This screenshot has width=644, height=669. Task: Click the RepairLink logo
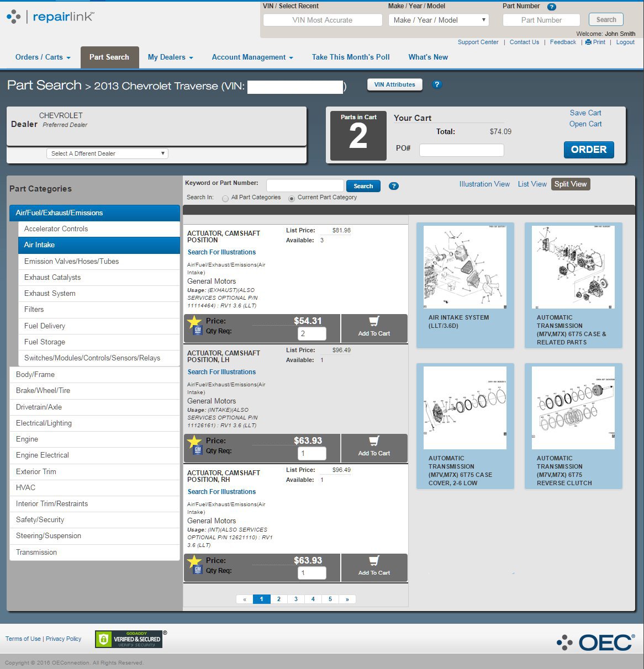pos(50,17)
